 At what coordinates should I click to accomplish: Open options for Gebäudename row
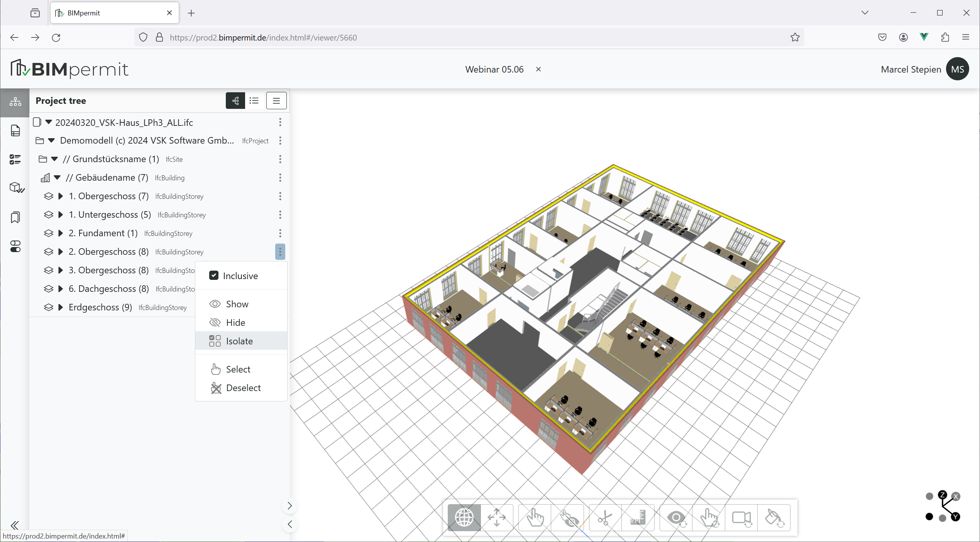click(x=280, y=178)
